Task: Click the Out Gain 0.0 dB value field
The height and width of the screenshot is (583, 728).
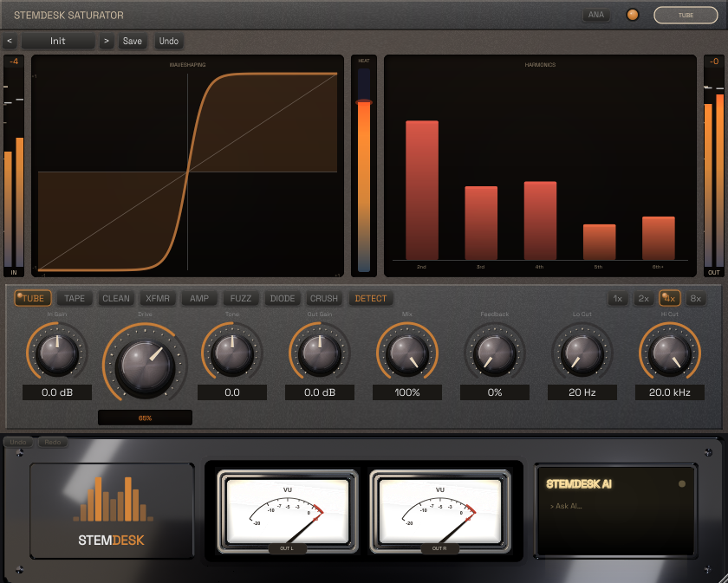Action: [x=320, y=392]
